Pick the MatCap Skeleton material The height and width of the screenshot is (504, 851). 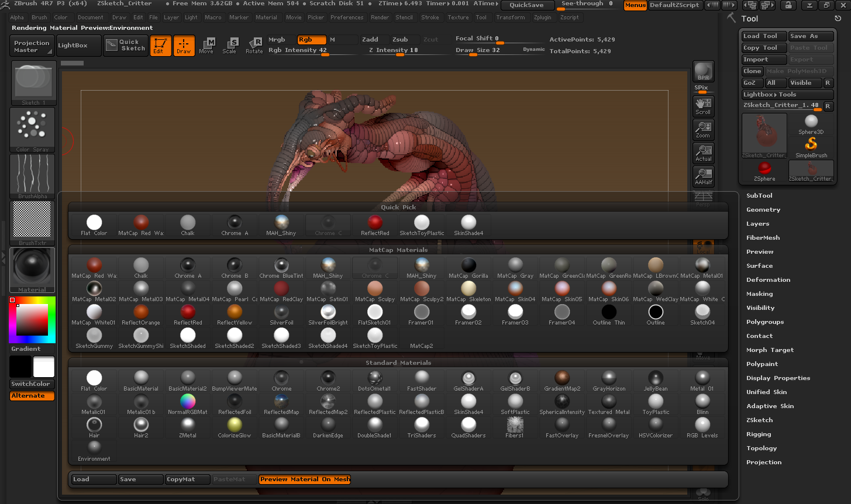(468, 292)
